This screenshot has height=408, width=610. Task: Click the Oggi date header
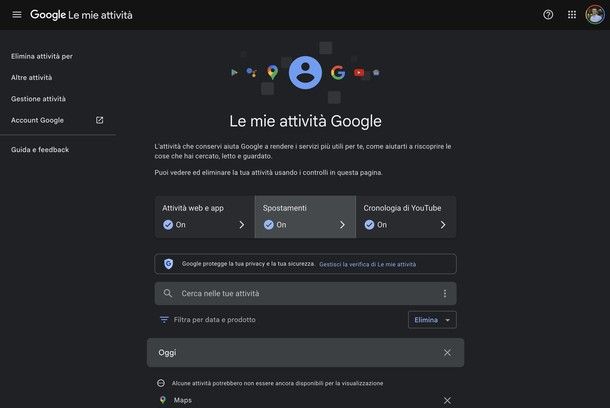167,353
